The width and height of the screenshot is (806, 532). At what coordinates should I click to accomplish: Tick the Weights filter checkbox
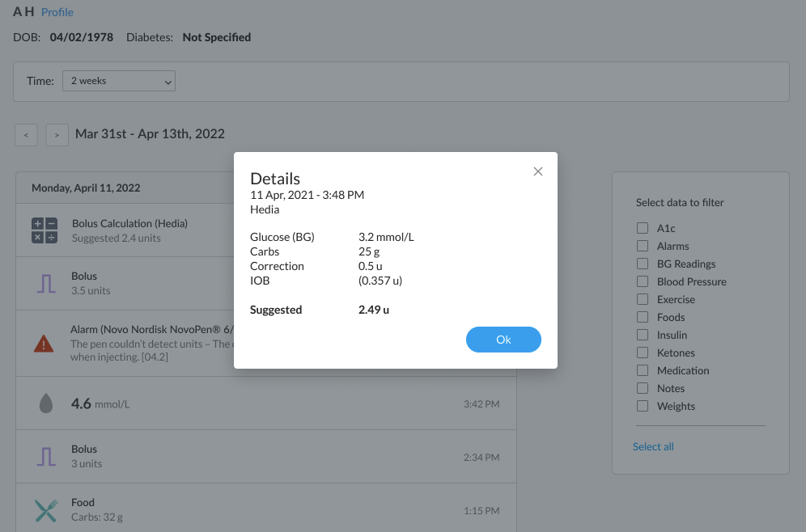click(643, 406)
